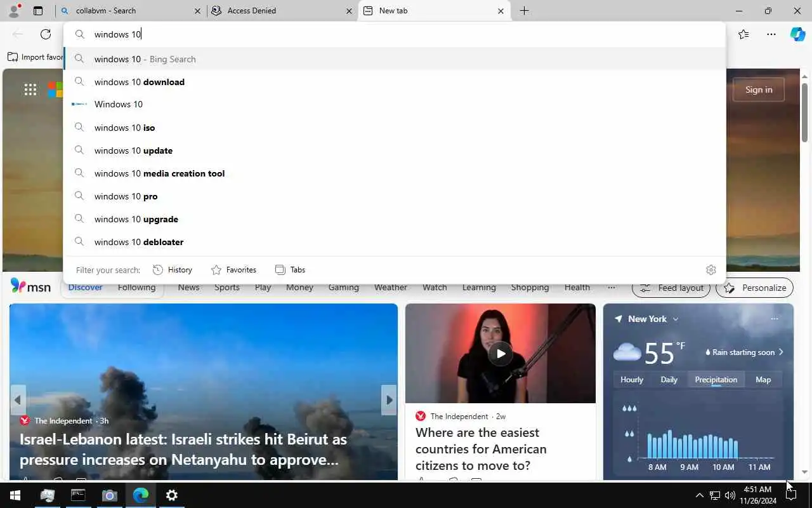The image size is (812, 508).
Task: Open the Feed layout options
Action: (671, 288)
